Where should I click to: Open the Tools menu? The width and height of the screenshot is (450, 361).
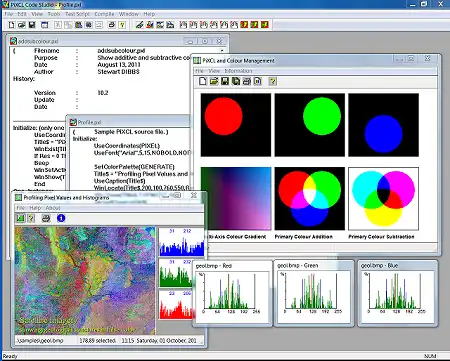point(54,14)
